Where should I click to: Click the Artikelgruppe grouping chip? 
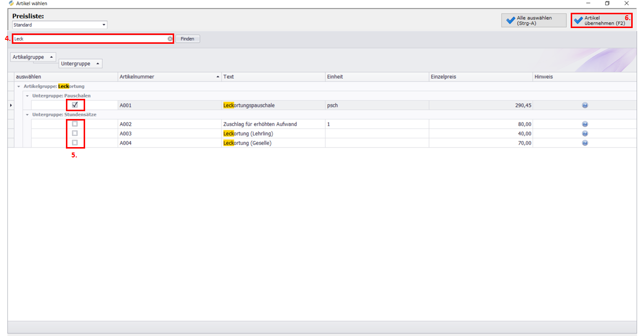[x=33, y=57]
